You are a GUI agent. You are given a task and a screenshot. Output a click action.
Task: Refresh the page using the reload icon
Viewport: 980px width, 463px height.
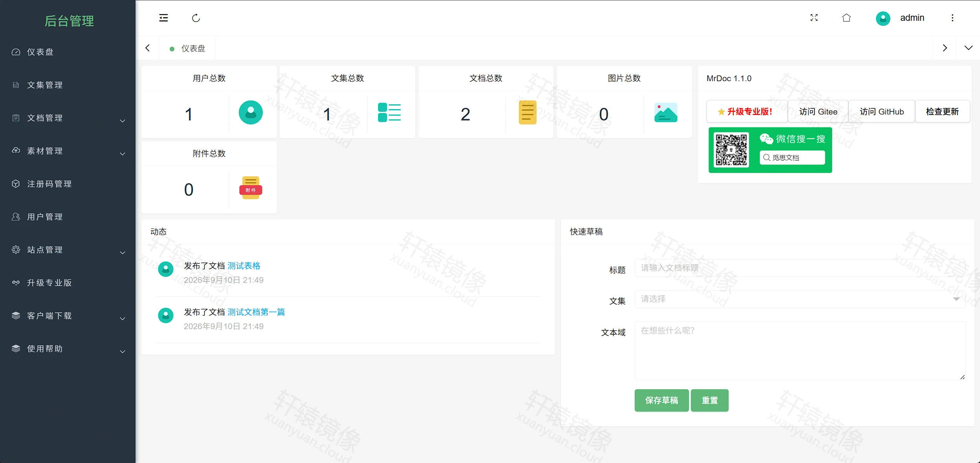click(196, 18)
